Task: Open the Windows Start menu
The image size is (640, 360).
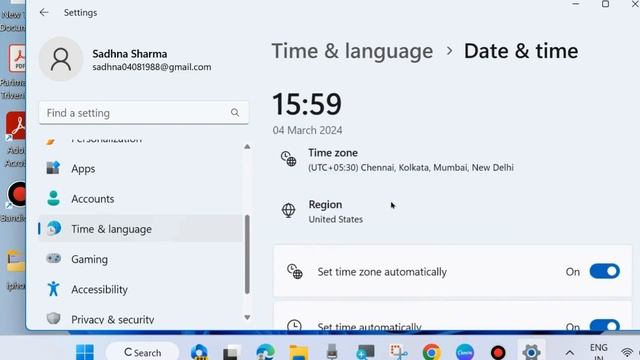Action: point(85,352)
